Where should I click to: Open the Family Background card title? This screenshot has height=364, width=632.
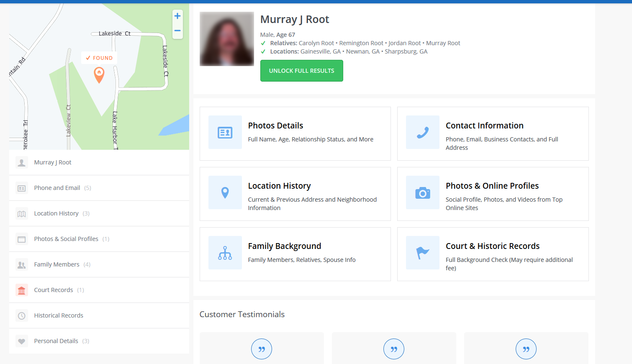pyautogui.click(x=285, y=246)
